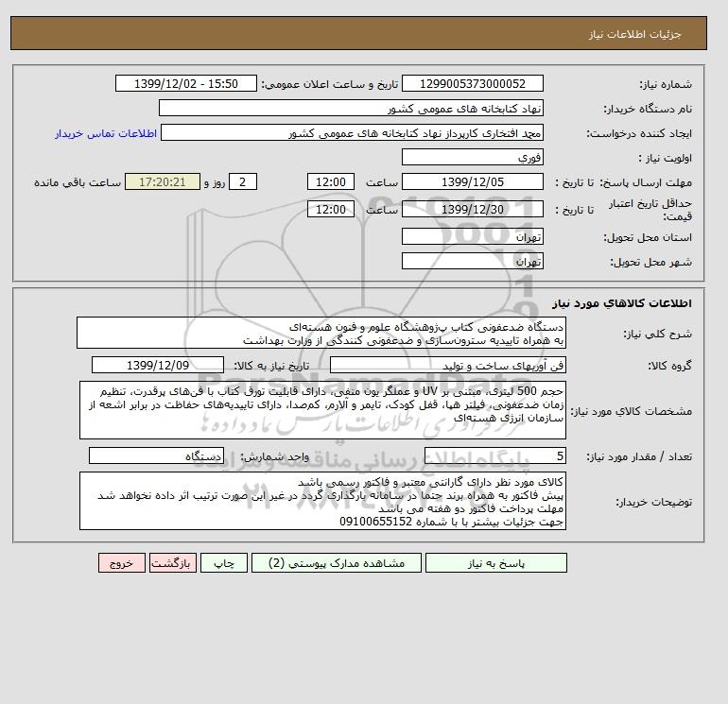Open مشاهده مدارک پیوستی (2) button
The width and height of the screenshot is (728, 704).
337,563
